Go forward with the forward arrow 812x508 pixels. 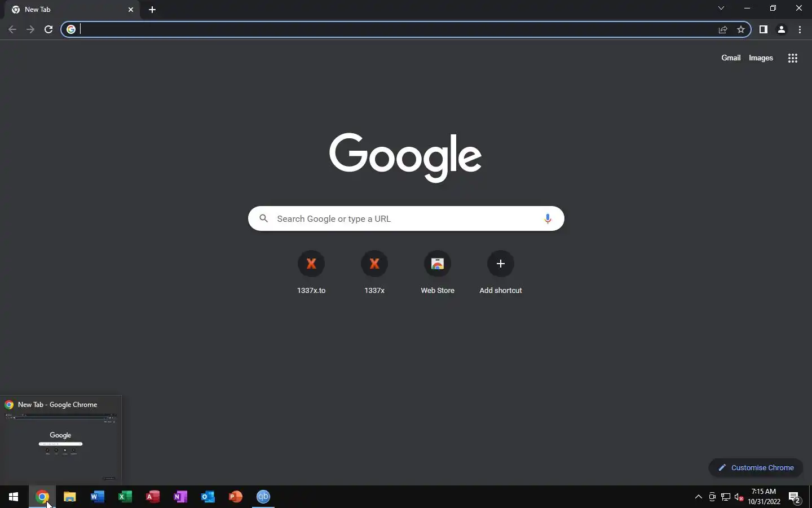(30, 29)
